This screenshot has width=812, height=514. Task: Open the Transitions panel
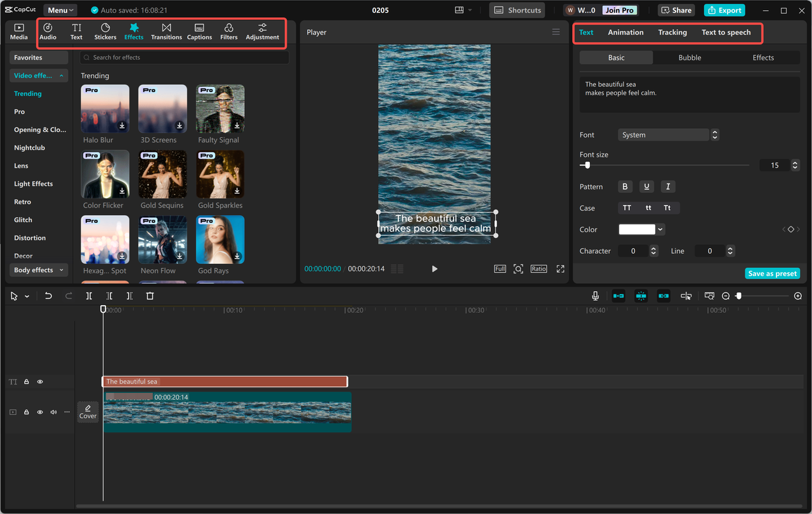coord(166,30)
